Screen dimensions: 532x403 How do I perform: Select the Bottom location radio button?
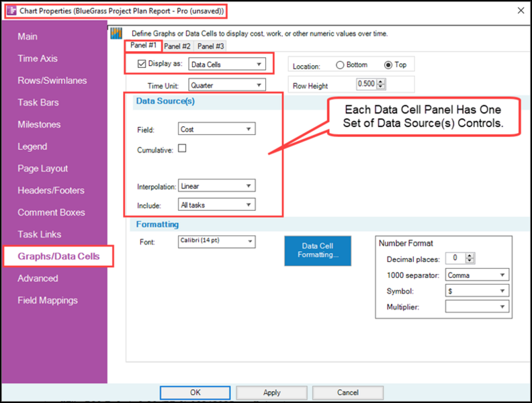pyautogui.click(x=340, y=64)
